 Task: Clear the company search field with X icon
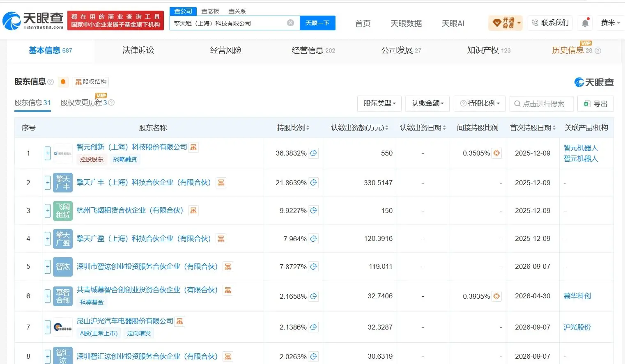coord(290,23)
